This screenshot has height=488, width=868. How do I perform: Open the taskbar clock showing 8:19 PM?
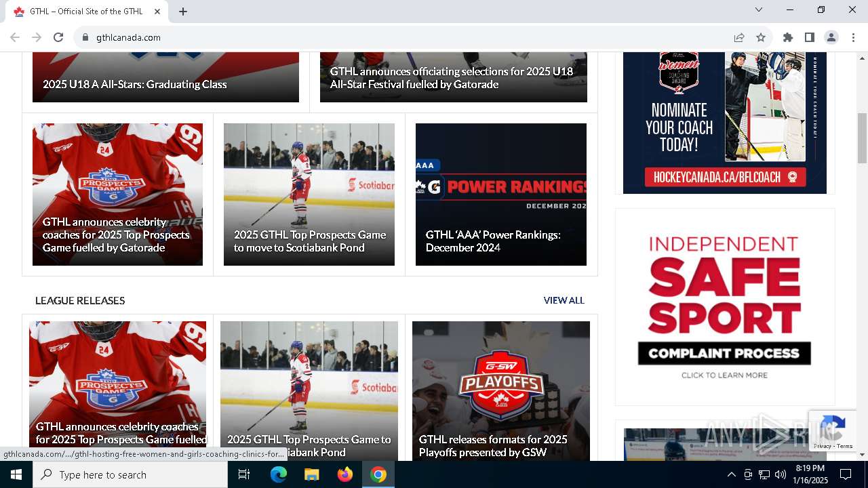pyautogui.click(x=810, y=474)
